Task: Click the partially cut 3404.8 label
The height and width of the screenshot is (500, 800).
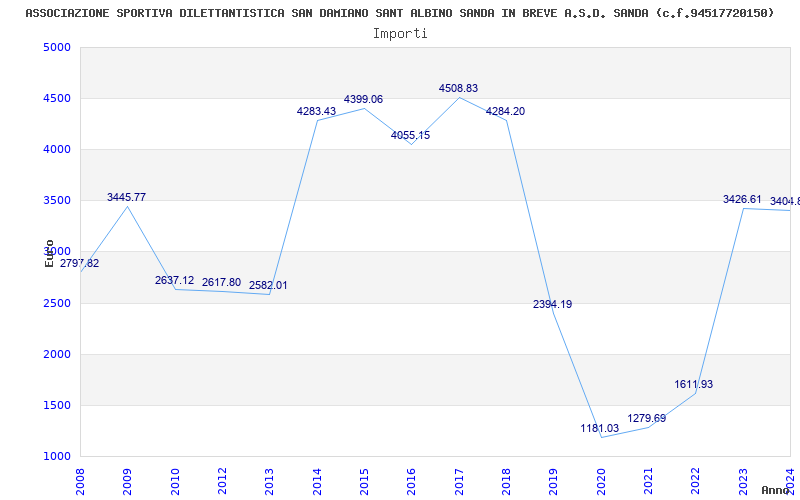Action: 785,202
